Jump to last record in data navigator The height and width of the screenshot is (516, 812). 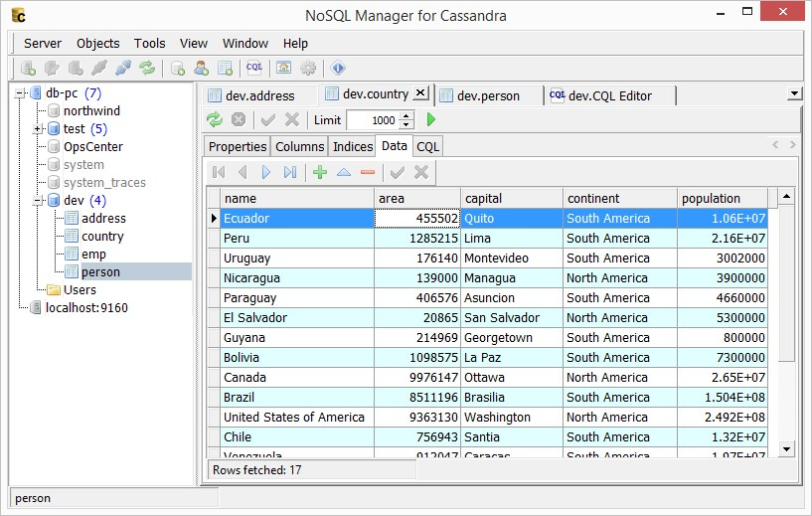click(290, 172)
